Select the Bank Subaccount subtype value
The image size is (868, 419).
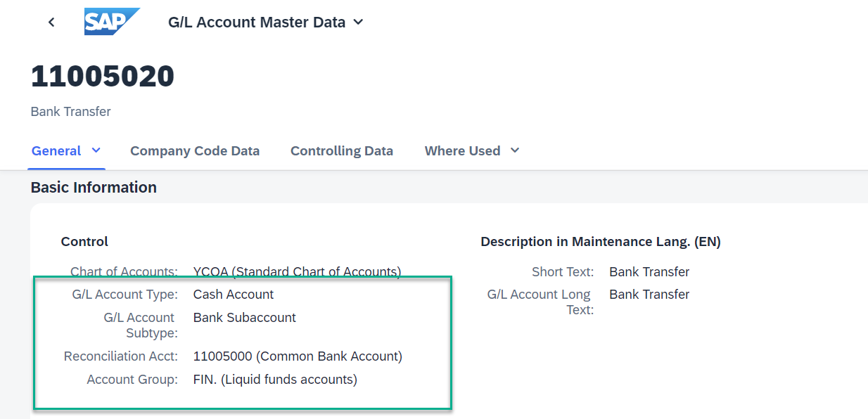tap(245, 318)
